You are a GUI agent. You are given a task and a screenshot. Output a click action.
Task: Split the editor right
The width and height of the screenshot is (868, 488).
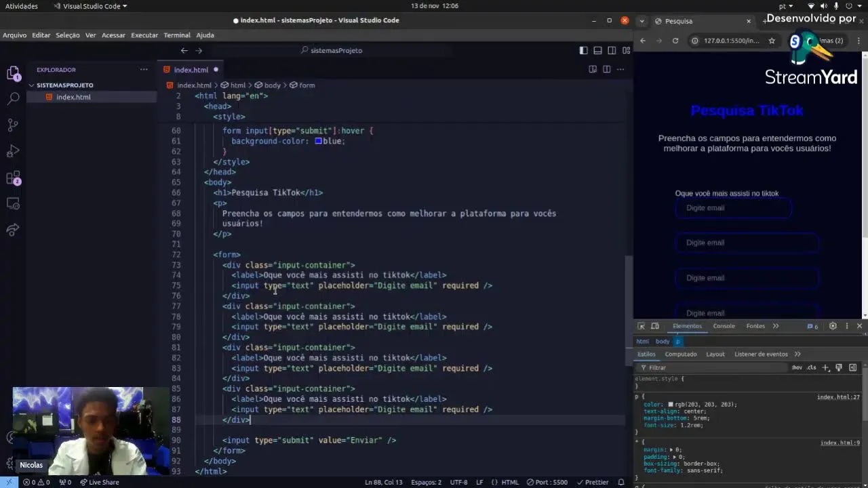(x=606, y=69)
